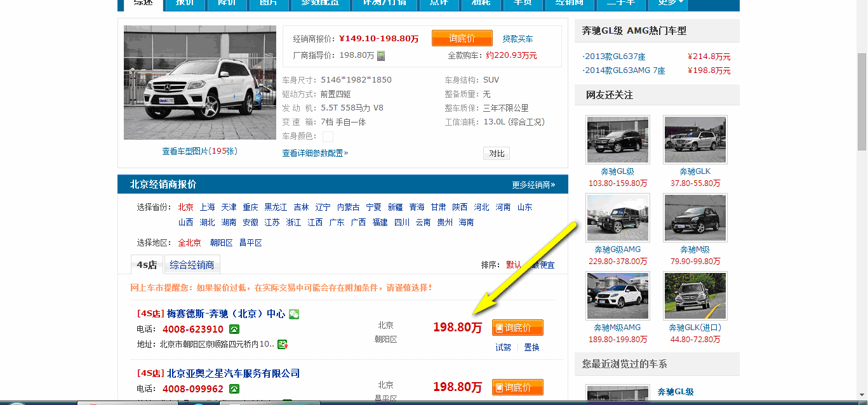Click the 奔驰M级AMG text link
This screenshot has width=868, height=405.
pos(618,328)
